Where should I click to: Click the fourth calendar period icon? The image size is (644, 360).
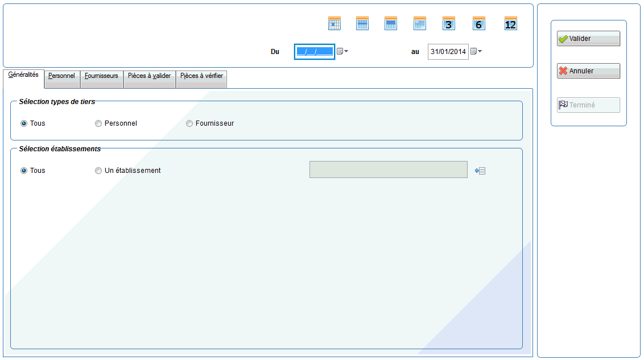420,24
